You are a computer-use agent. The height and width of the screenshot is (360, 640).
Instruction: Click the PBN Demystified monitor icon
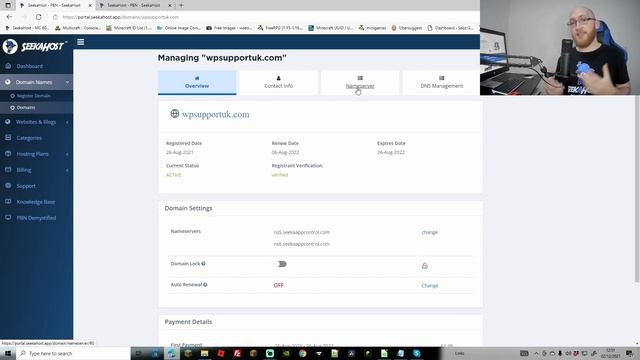click(x=8, y=217)
